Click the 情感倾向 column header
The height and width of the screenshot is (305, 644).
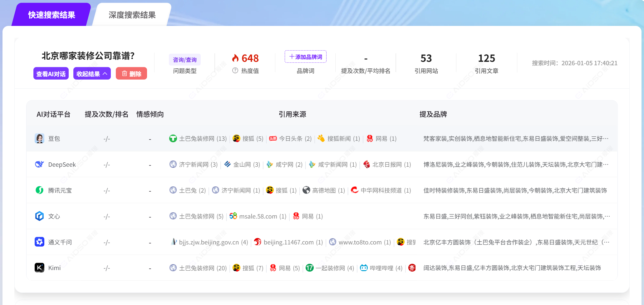150,114
